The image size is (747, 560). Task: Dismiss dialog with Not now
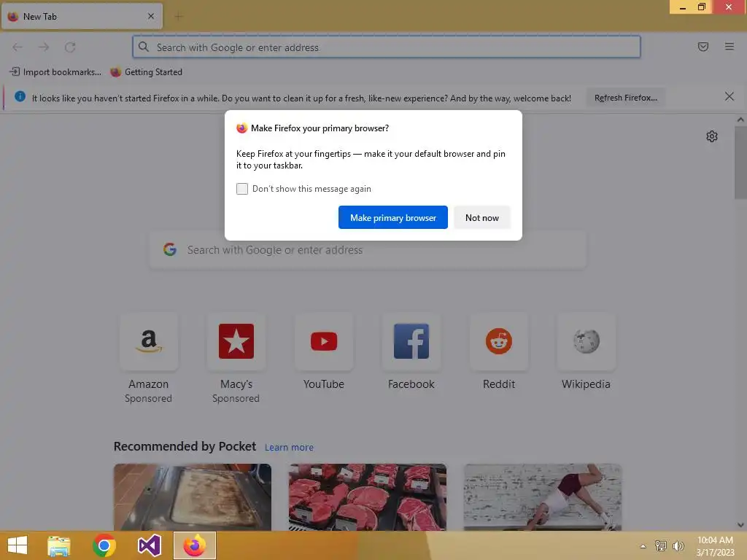[481, 217]
